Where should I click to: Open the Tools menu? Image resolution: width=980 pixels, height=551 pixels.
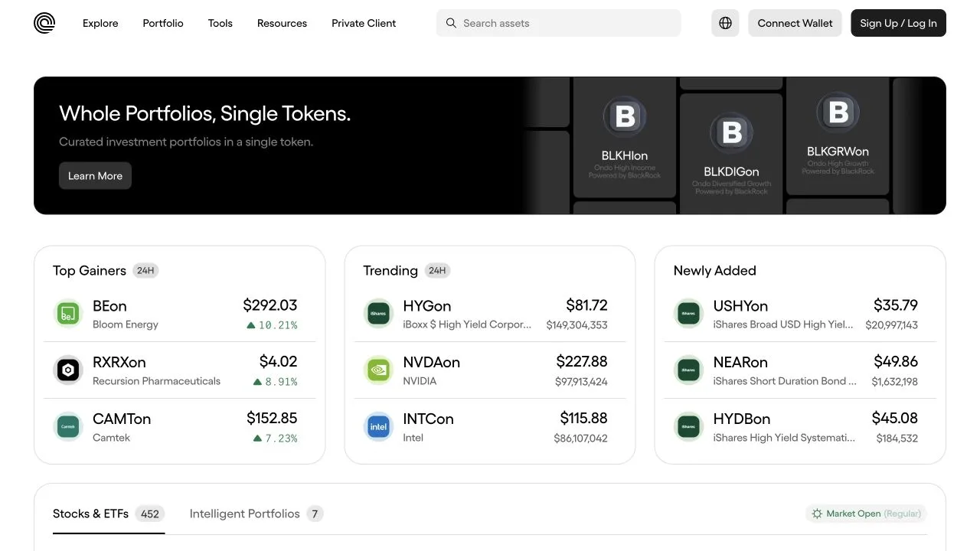click(x=220, y=23)
